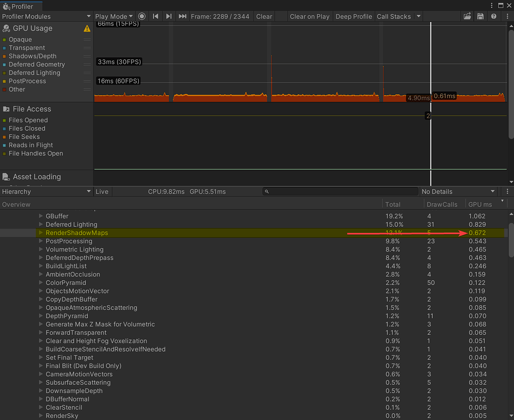The width and height of the screenshot is (514, 420).
Task: Toggle Clear on Play
Action: click(x=310, y=16)
